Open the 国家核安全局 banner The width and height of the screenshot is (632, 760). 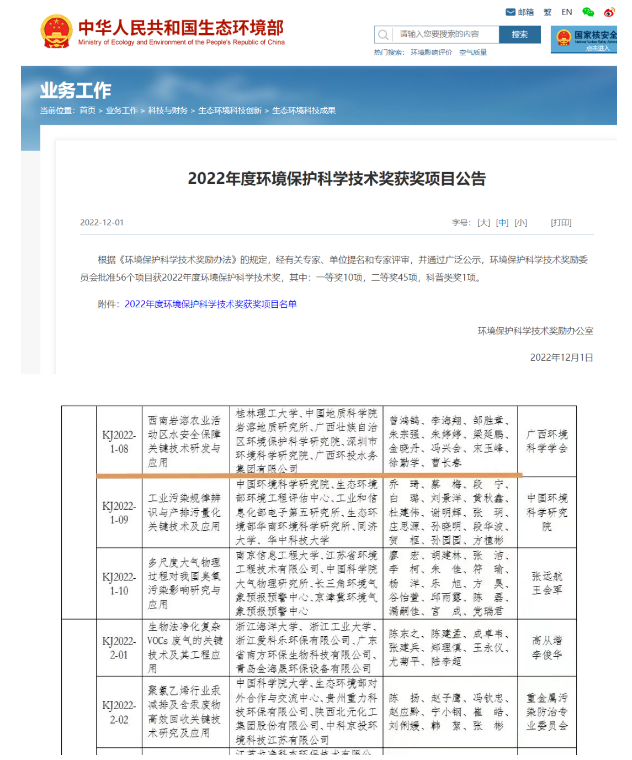coord(590,39)
